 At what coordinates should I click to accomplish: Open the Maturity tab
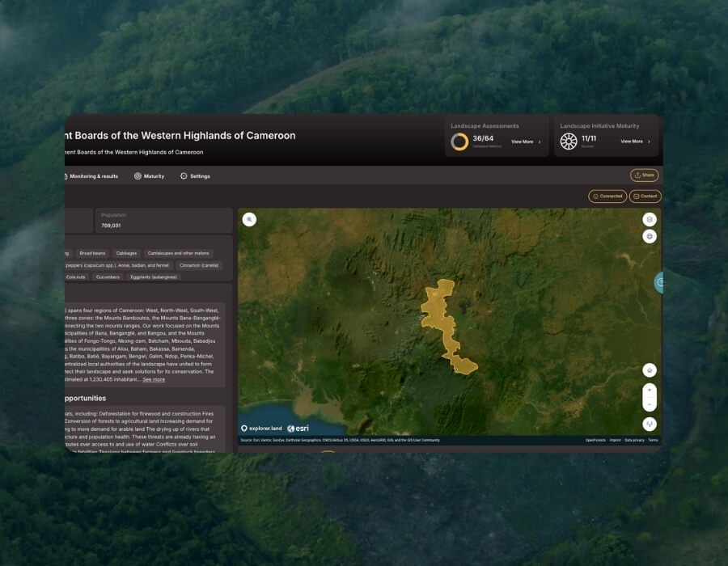pos(149,176)
